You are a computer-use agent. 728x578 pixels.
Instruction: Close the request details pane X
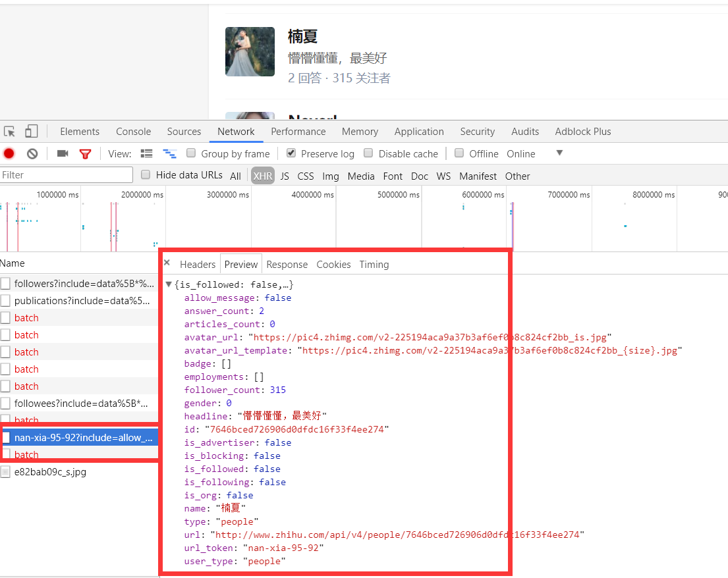click(167, 263)
